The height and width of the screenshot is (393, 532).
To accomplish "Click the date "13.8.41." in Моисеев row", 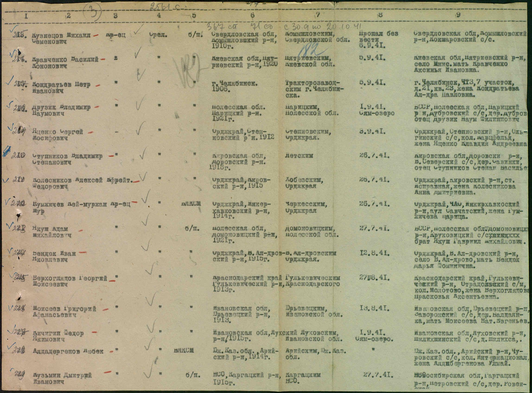I will pyautogui.click(x=374, y=309).
